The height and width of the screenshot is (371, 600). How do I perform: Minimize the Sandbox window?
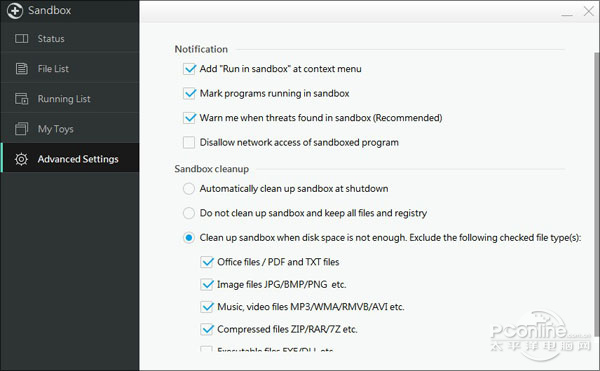[x=567, y=12]
